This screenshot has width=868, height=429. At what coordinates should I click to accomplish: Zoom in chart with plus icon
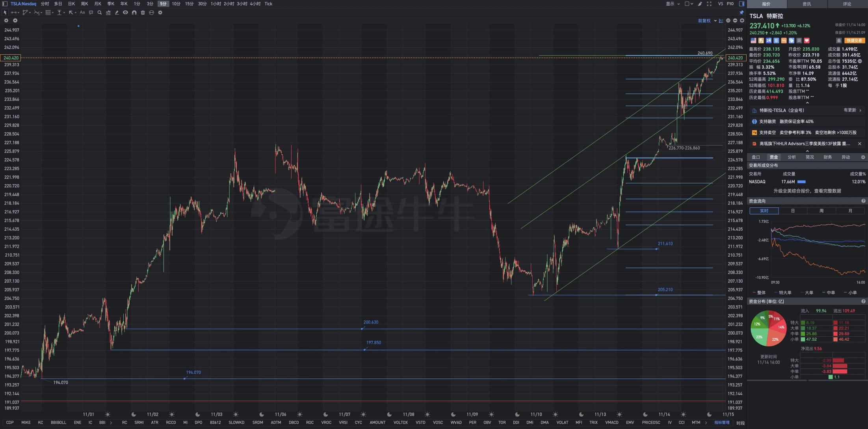(742, 21)
